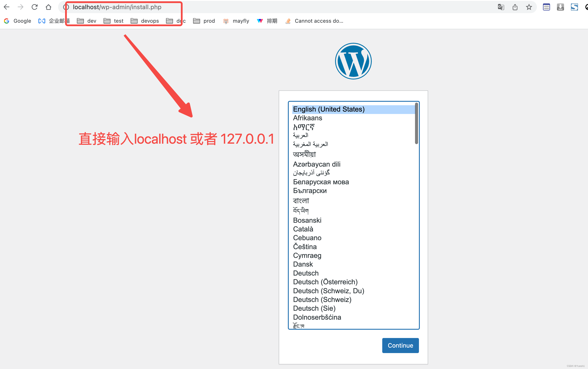Select Afrikaans in the language list
This screenshot has height=369, width=588.
(x=353, y=118)
